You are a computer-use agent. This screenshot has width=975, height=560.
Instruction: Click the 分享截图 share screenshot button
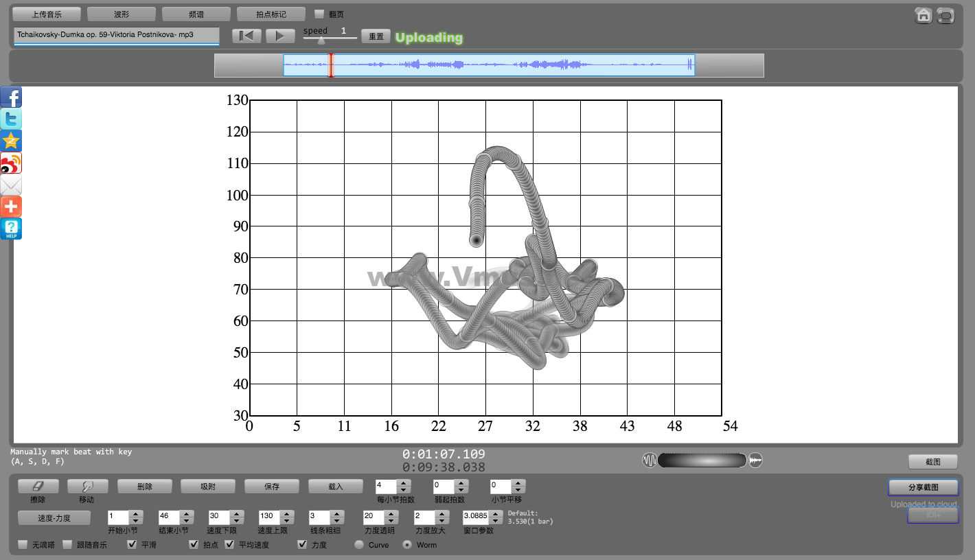point(923,487)
